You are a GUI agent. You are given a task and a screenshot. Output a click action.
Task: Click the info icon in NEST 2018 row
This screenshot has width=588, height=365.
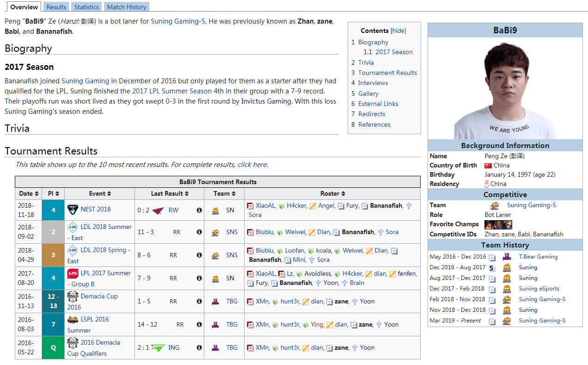point(199,210)
